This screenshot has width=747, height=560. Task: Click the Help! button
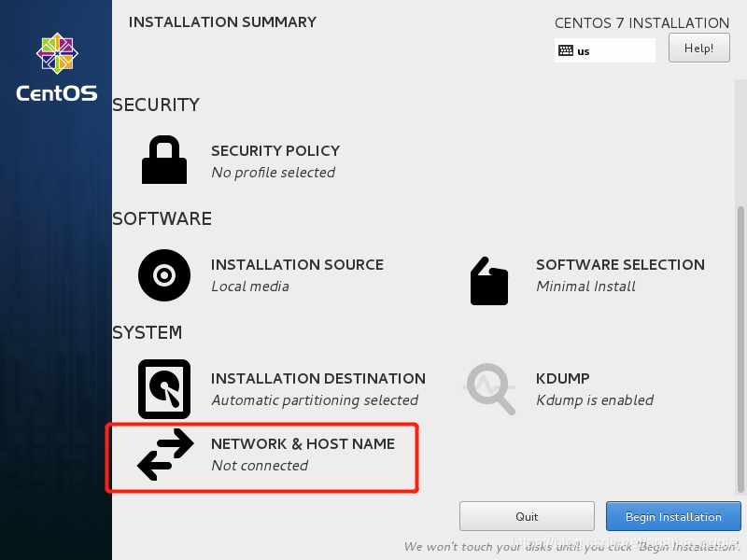click(698, 48)
